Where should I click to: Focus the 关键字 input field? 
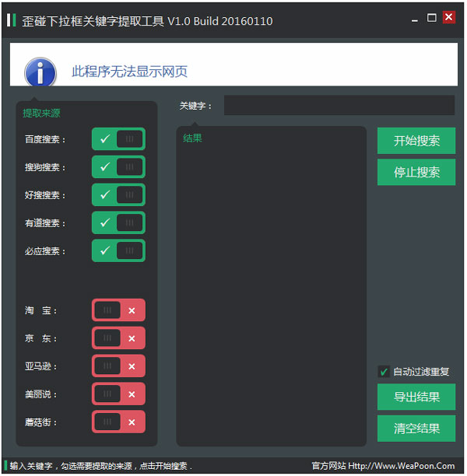[339, 106]
